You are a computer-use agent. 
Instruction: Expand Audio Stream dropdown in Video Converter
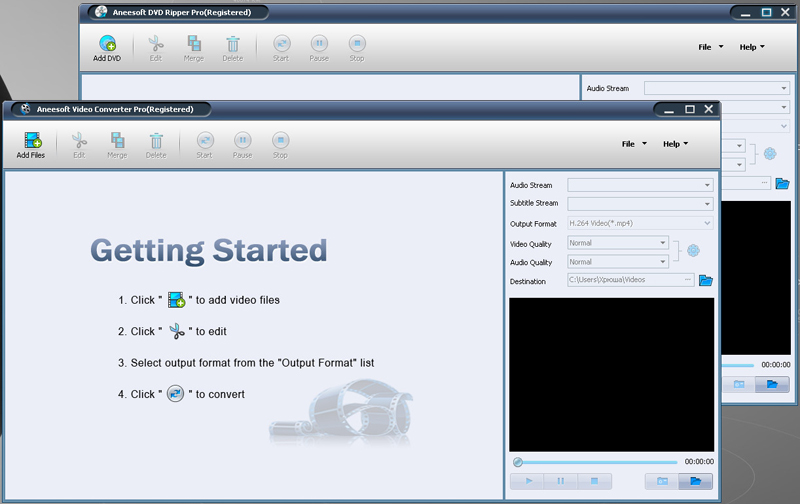pyautogui.click(x=707, y=185)
